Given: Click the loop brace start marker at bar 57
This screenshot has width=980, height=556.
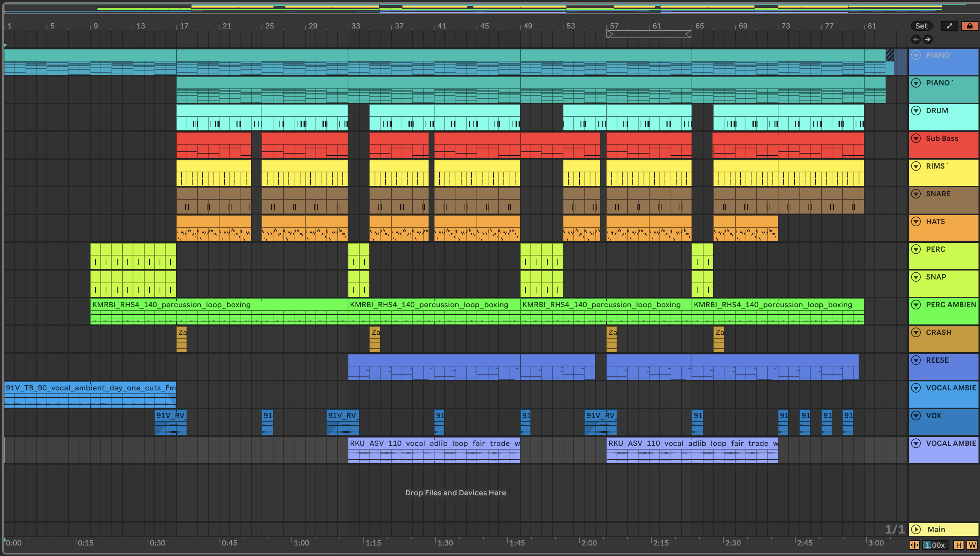Looking at the screenshot, I should pyautogui.click(x=610, y=34).
